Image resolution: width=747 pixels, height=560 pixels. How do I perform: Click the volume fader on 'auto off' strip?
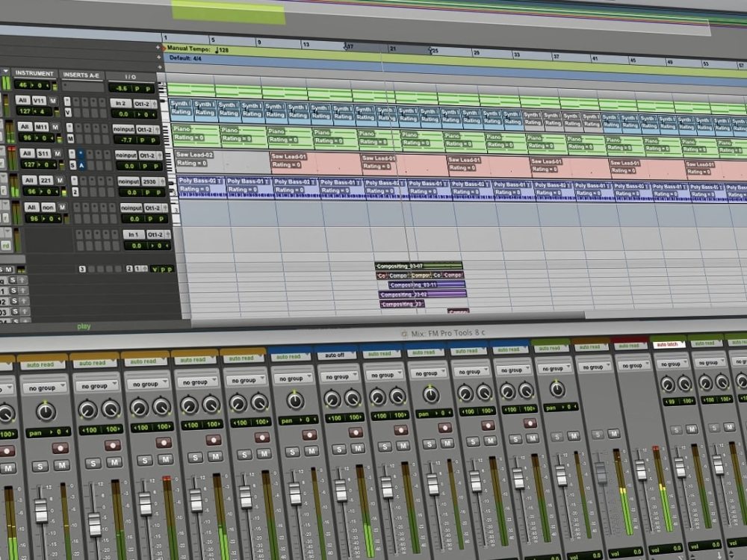click(x=341, y=490)
